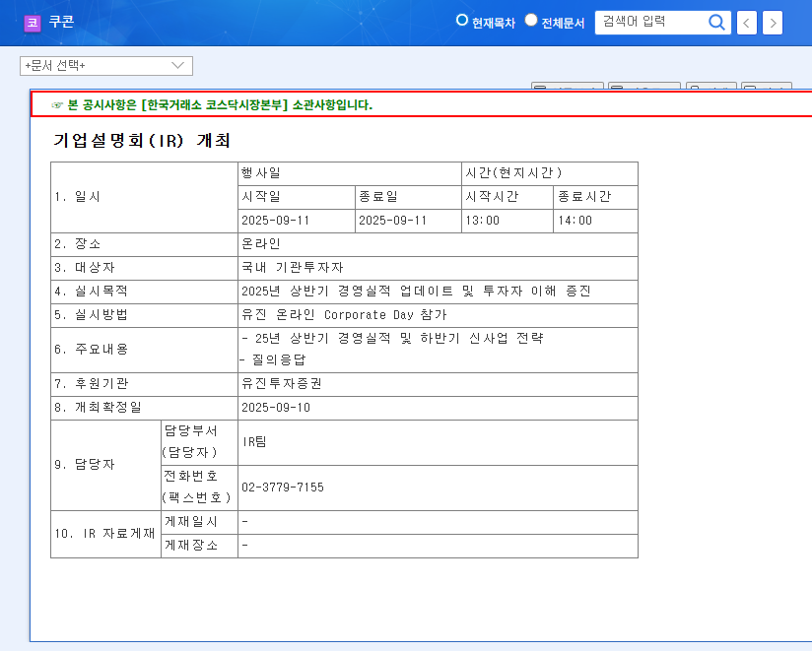Click the third document toolbar icon above the notice
This screenshot has height=651, width=812.
point(711,89)
